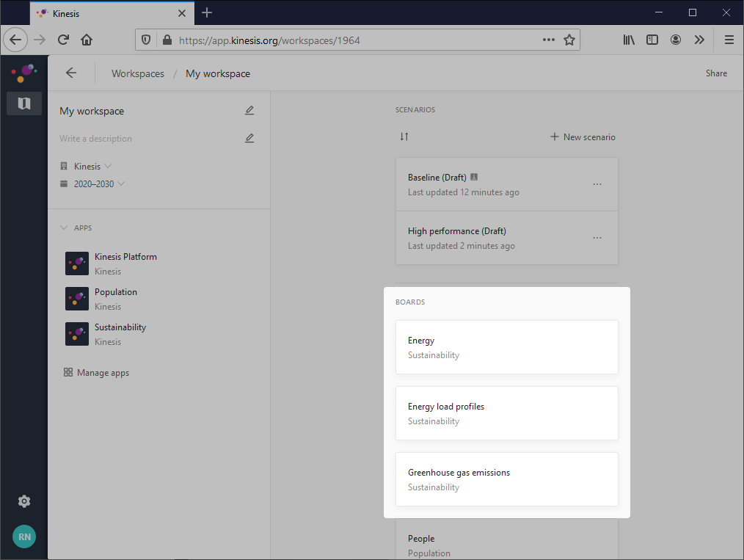Open page actions ellipsis in address bar
The width and height of the screenshot is (744, 560).
tap(549, 40)
